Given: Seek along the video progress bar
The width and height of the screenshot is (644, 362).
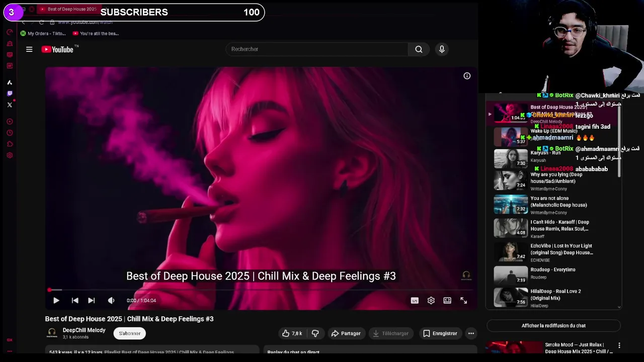Looking at the screenshot, I should click(261, 290).
